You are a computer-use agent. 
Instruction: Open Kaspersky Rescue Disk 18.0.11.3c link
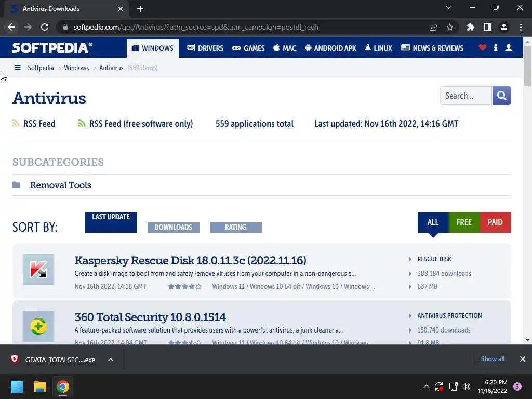[190, 261]
